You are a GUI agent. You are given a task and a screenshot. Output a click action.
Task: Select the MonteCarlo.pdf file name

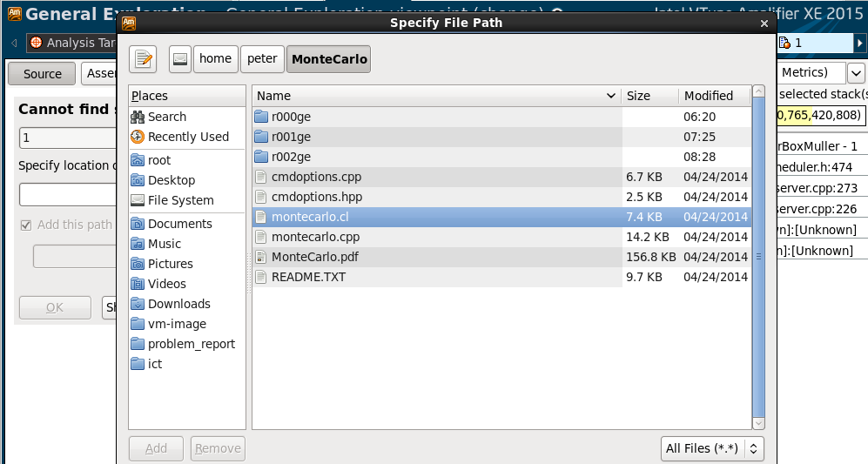[x=315, y=257]
